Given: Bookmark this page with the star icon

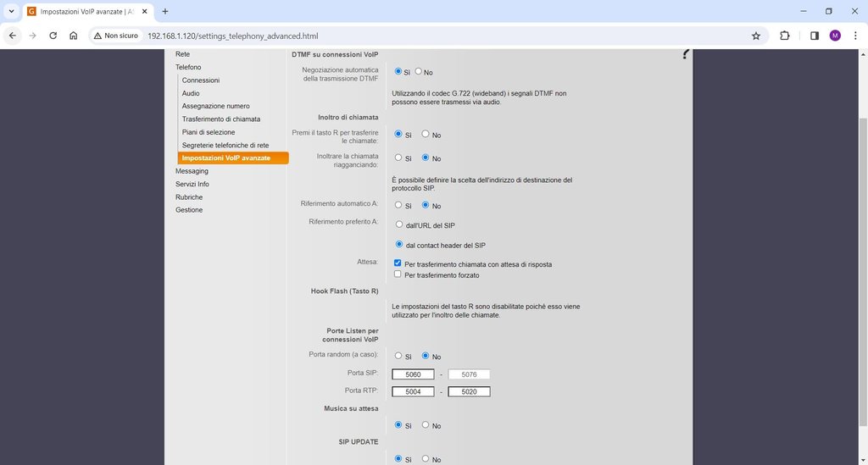Looking at the screenshot, I should click(x=755, y=36).
